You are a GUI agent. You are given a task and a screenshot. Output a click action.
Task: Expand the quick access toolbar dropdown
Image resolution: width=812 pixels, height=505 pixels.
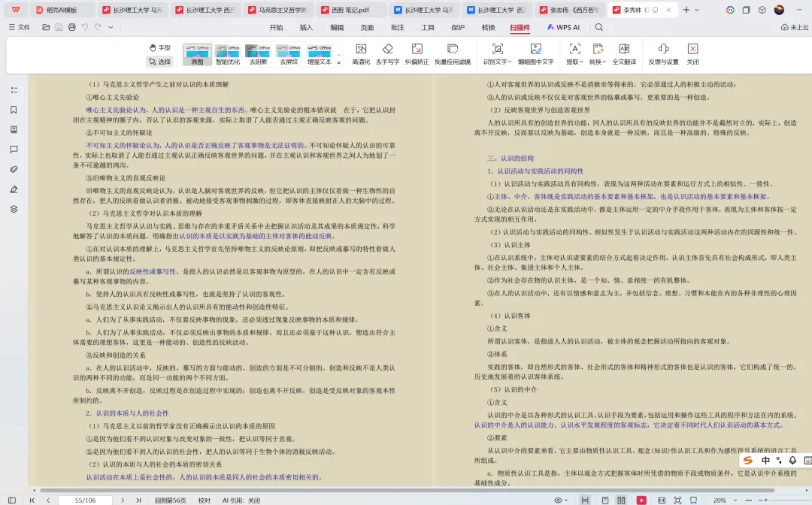tap(111, 27)
